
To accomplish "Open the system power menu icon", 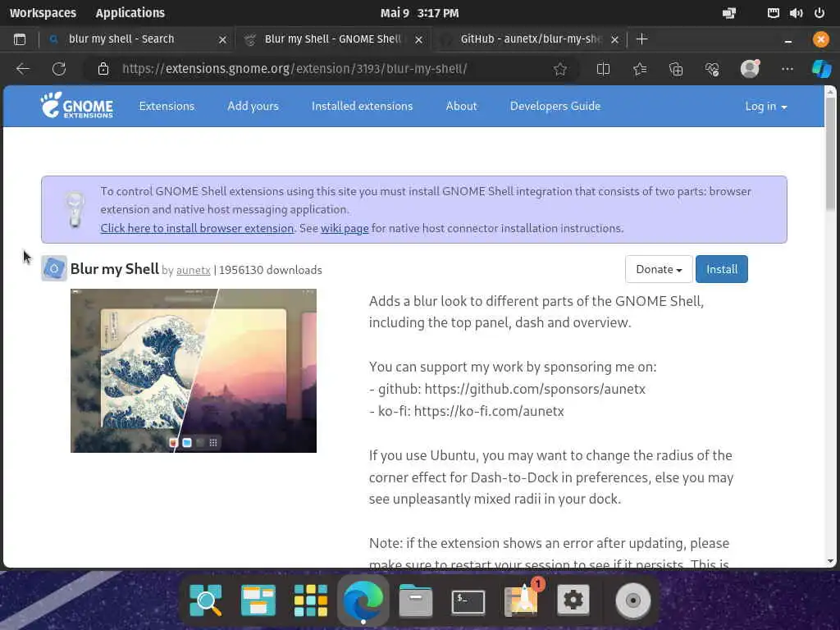I will point(819,13).
